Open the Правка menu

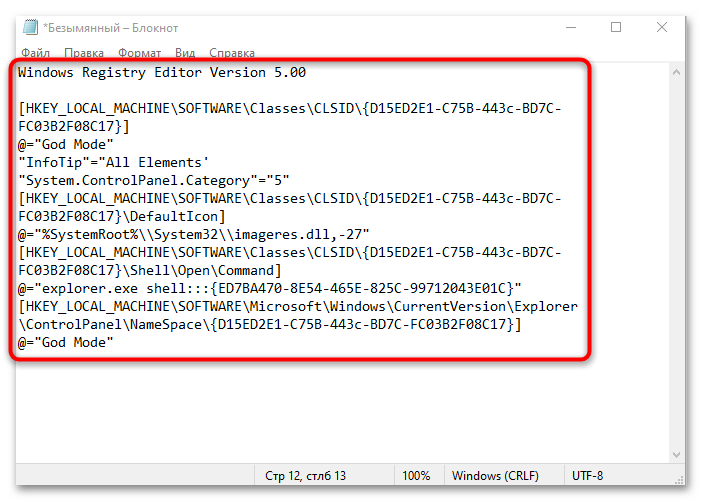click(84, 53)
